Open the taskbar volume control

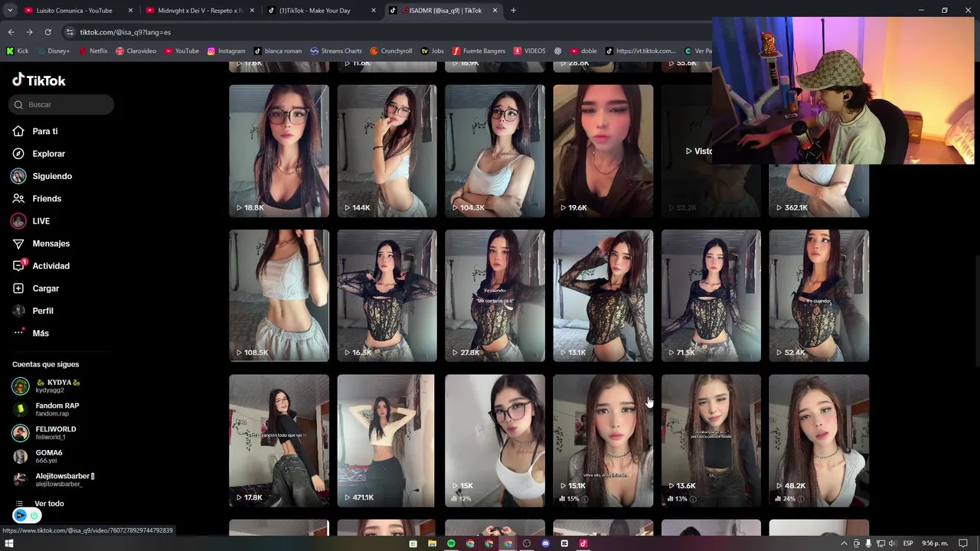click(891, 543)
